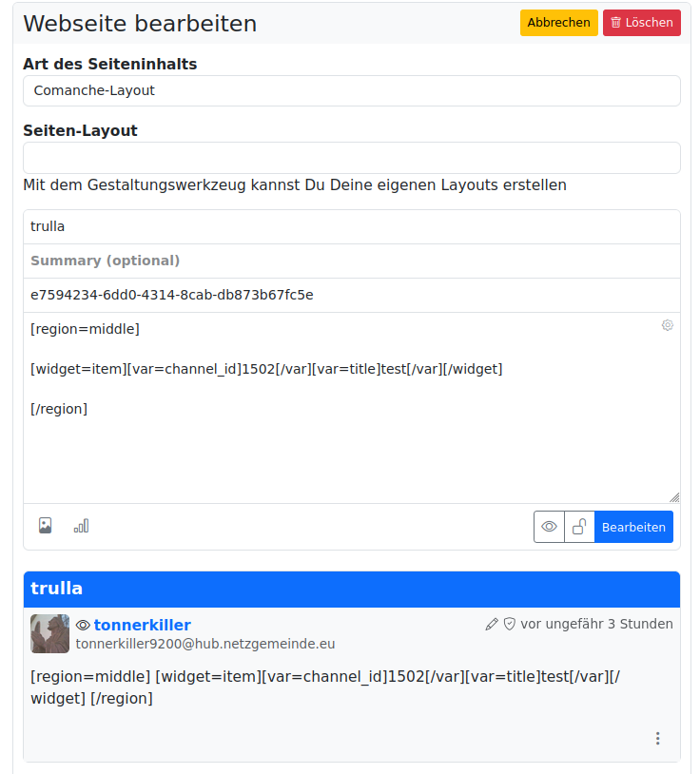Click the textarea resize handle
The width and height of the screenshot is (700, 774).
coord(674,497)
